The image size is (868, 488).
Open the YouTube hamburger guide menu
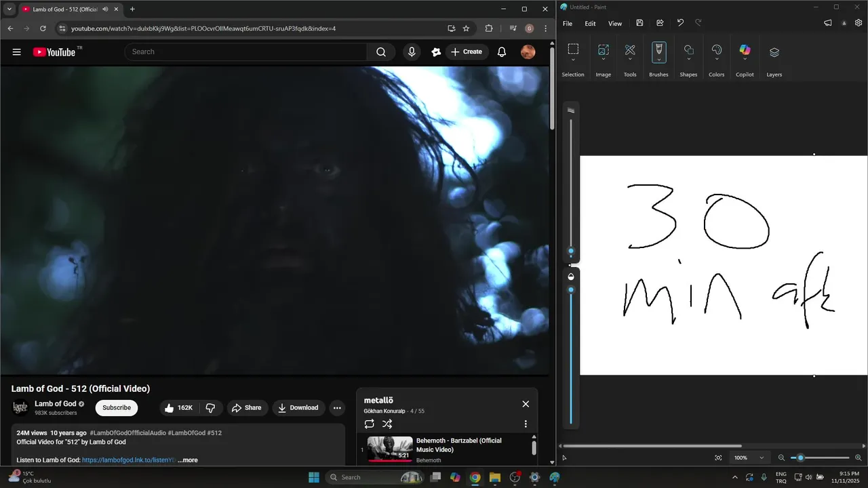16,52
